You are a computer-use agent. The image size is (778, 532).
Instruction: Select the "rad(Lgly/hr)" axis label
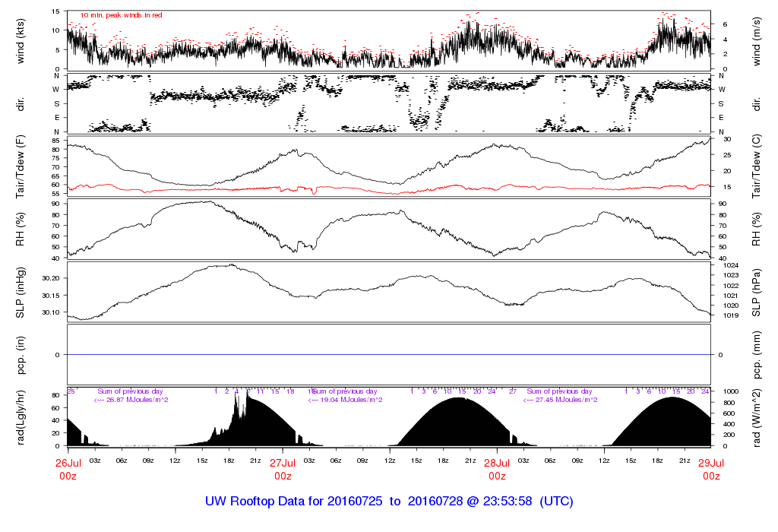(x=21, y=416)
